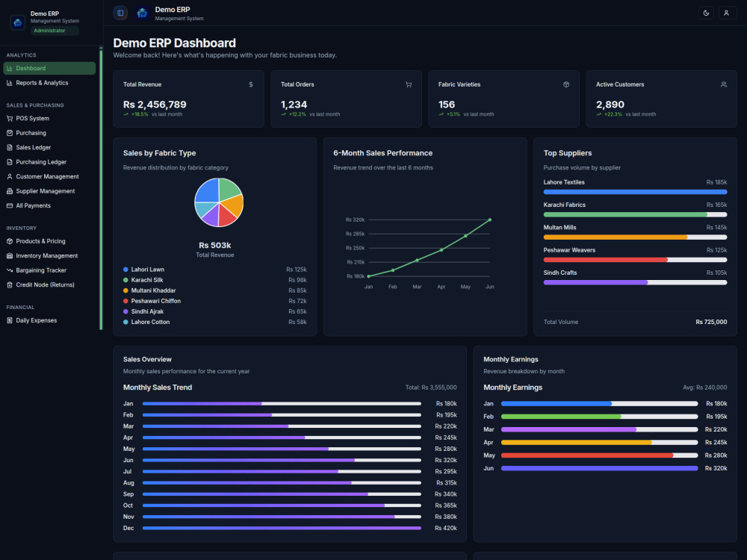Click the All Payments card icon
This screenshot has height=560, width=747.
coord(10,206)
